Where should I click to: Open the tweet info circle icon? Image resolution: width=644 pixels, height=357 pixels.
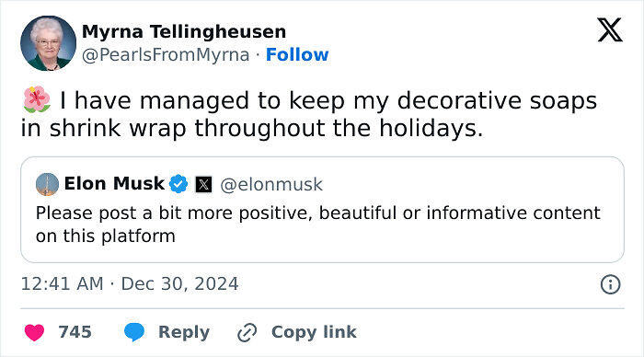click(x=610, y=284)
